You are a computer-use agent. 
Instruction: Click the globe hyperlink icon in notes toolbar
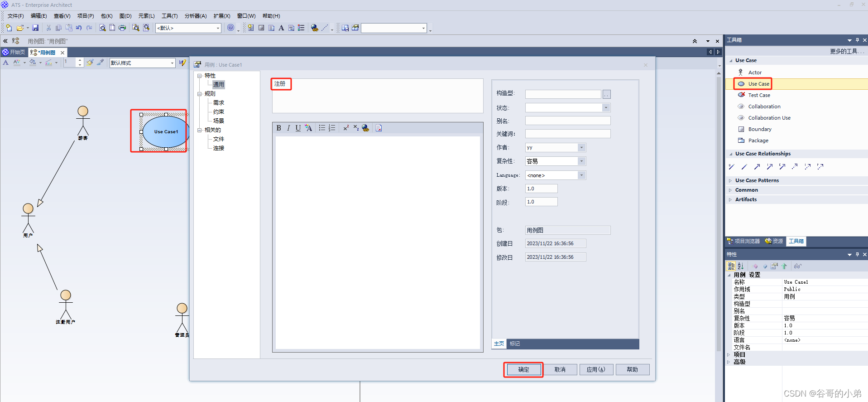pos(365,128)
